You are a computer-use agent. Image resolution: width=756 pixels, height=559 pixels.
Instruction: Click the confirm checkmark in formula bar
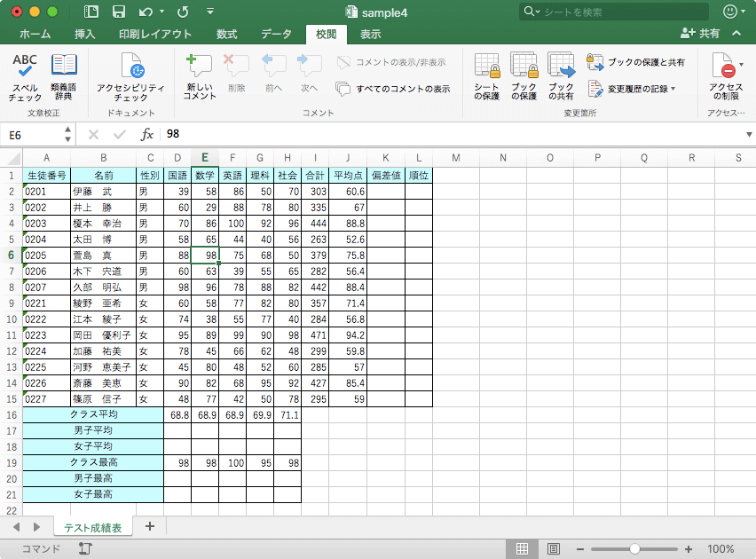120,135
